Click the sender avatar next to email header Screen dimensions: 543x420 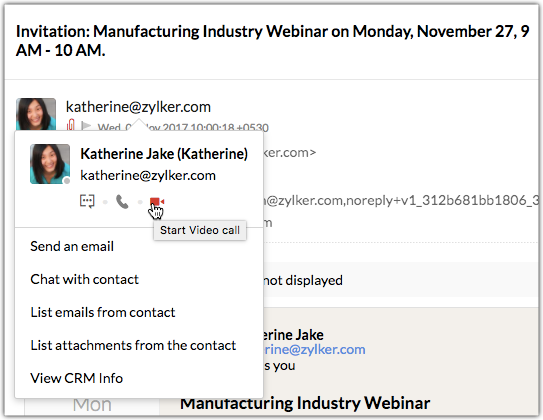click(36, 114)
